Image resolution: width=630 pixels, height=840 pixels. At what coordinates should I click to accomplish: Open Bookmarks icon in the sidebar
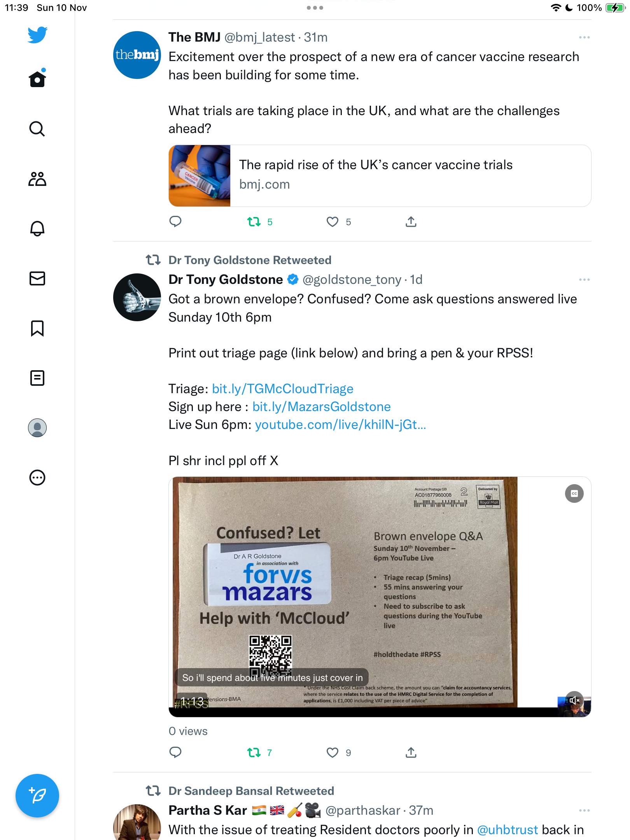coord(37,328)
